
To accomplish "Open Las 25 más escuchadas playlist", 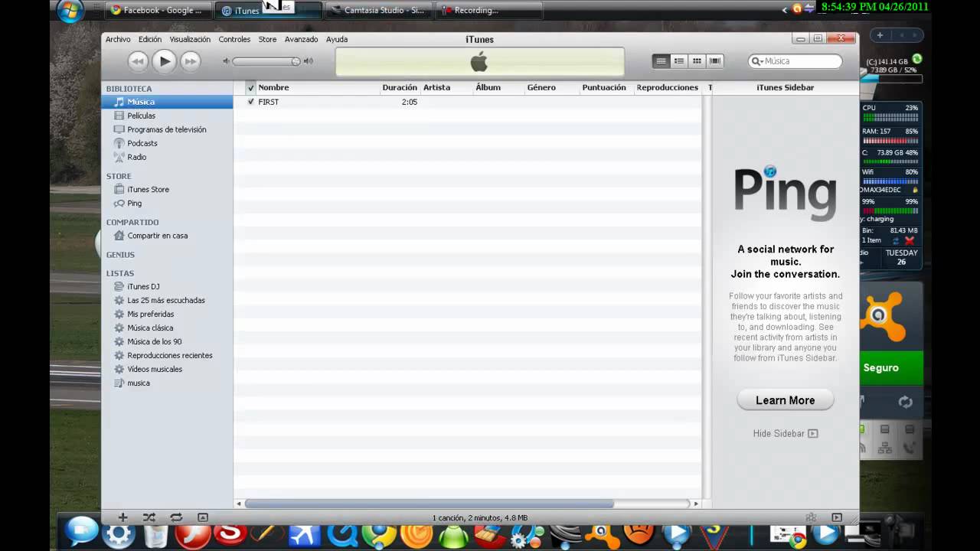I will 167,300.
